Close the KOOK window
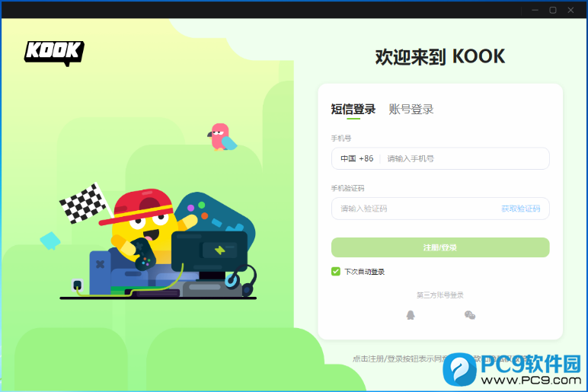The height and width of the screenshot is (392, 588). [x=570, y=10]
